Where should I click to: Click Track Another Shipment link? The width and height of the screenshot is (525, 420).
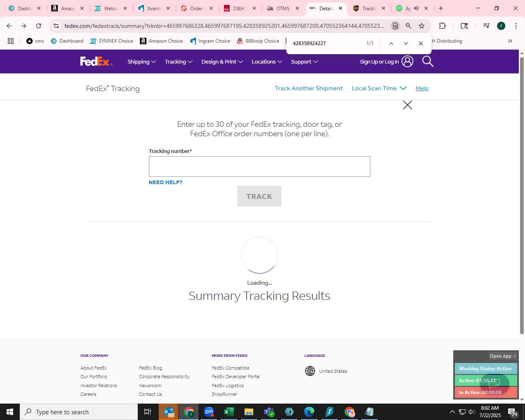click(x=309, y=88)
